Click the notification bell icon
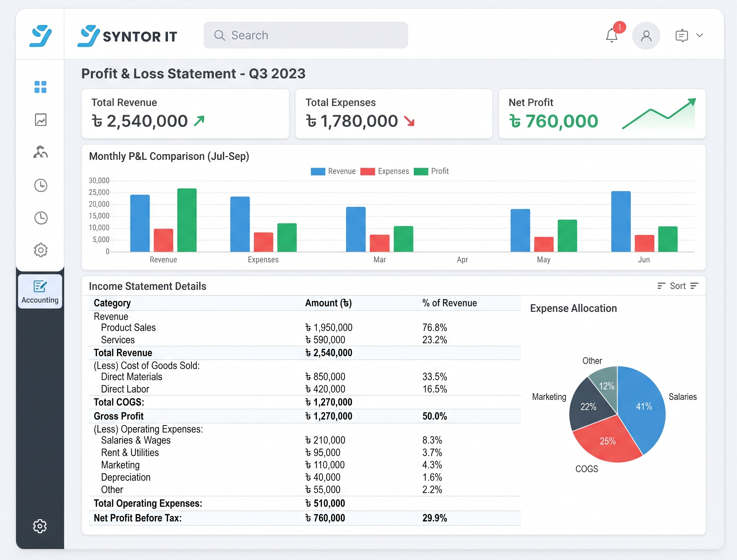This screenshot has width=737, height=560. coord(612,35)
